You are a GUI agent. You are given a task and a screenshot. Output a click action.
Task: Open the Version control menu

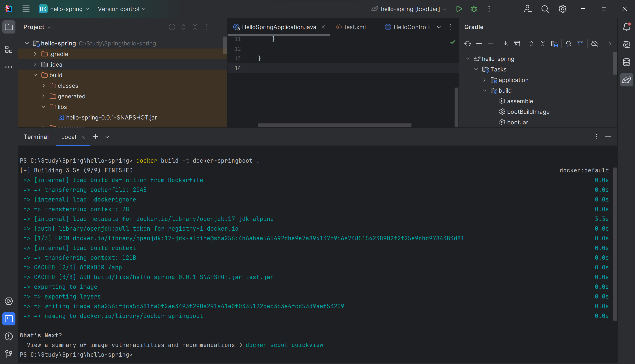coord(121,9)
